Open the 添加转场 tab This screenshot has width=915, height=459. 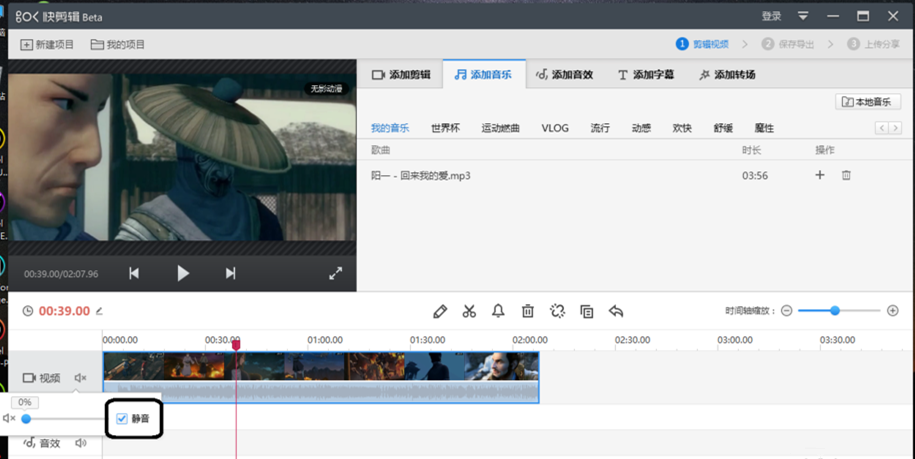coord(727,75)
